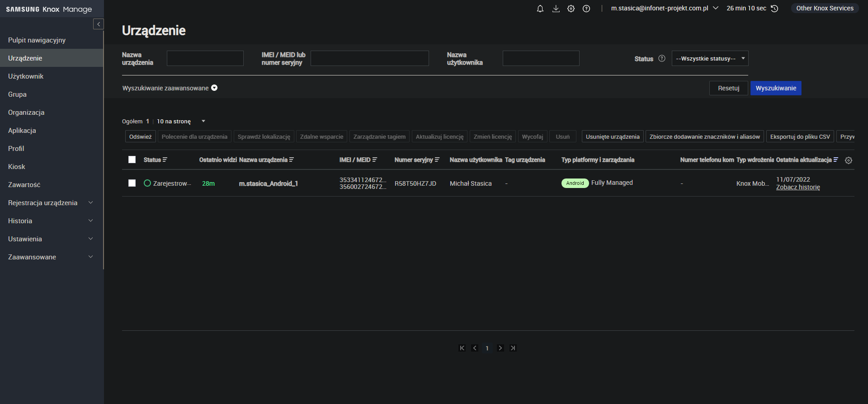868x404 pixels.
Task: Click the help question mark icon
Action: (x=586, y=9)
